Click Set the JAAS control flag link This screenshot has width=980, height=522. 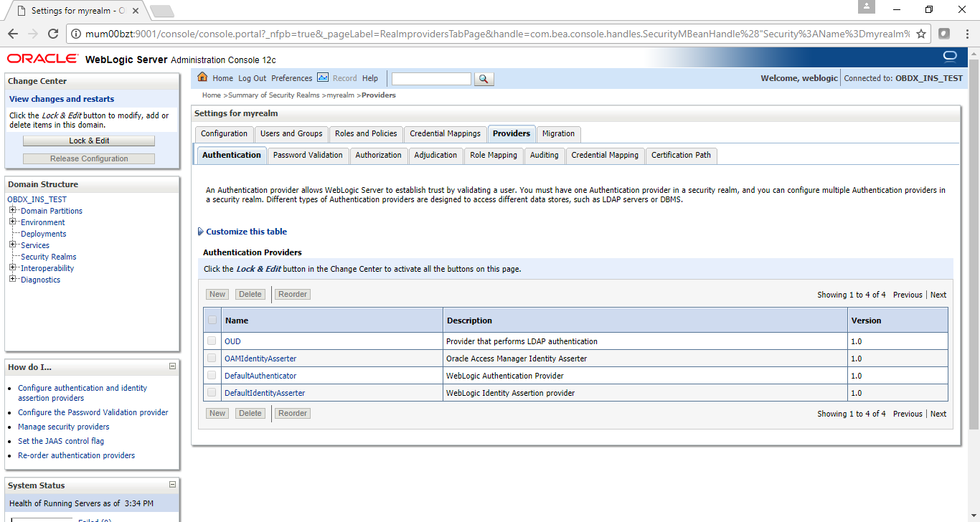click(61, 441)
